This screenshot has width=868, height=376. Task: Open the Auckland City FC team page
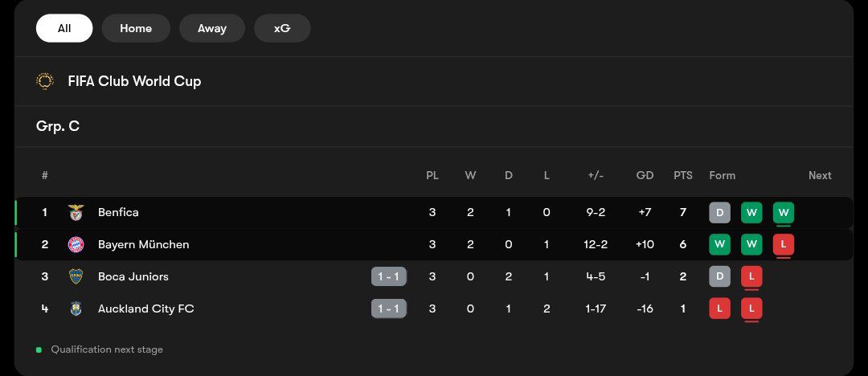click(x=146, y=309)
